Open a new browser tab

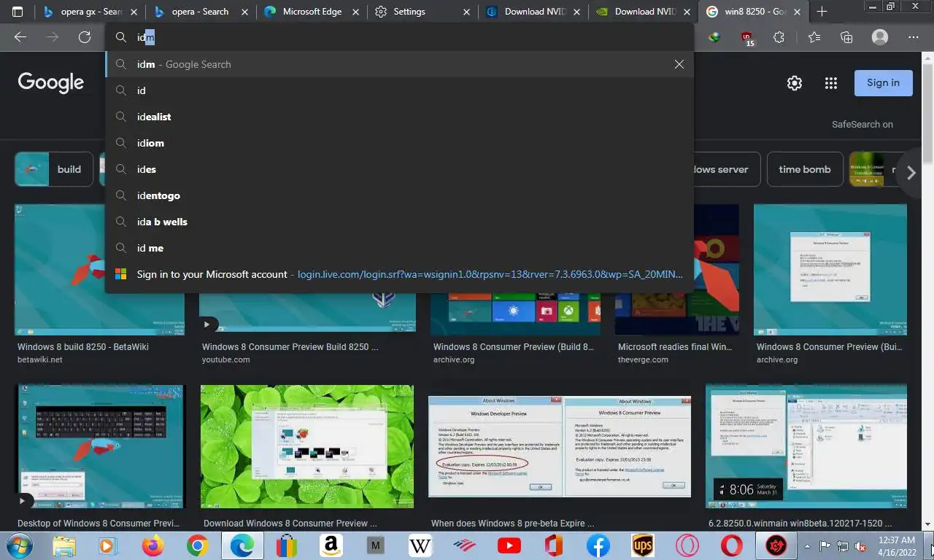click(x=822, y=12)
